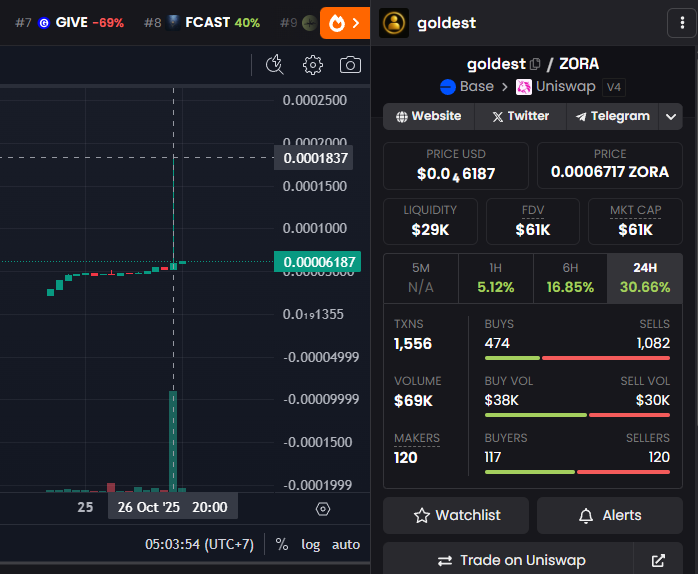The image size is (698, 574).
Task: Select the 1H timeframe tab
Action: [x=495, y=278]
